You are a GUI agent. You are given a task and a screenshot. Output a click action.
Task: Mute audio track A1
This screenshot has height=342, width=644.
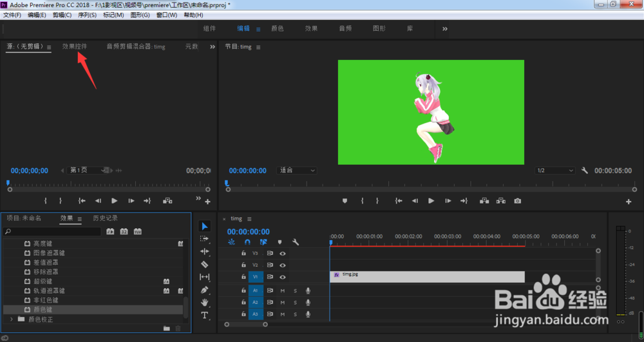click(x=283, y=290)
